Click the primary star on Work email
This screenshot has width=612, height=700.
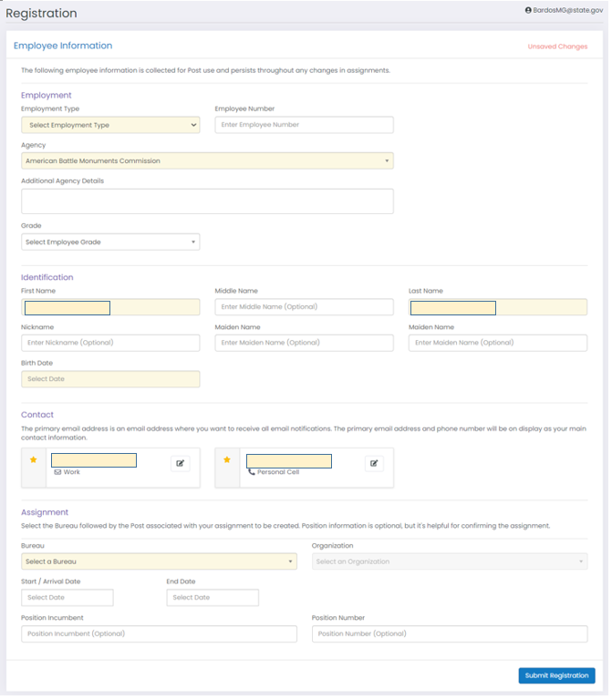tap(34, 459)
